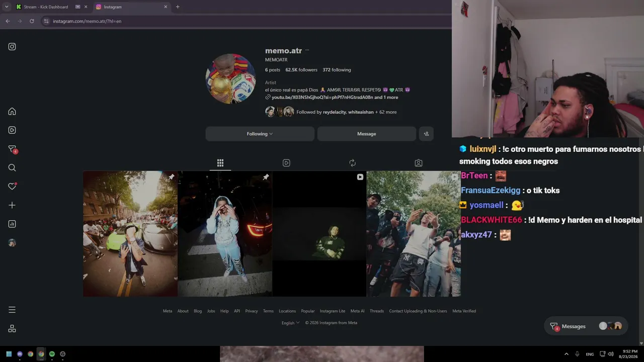644x362 pixels.
Task: Click the browser address bar URL
Action: (87, 21)
